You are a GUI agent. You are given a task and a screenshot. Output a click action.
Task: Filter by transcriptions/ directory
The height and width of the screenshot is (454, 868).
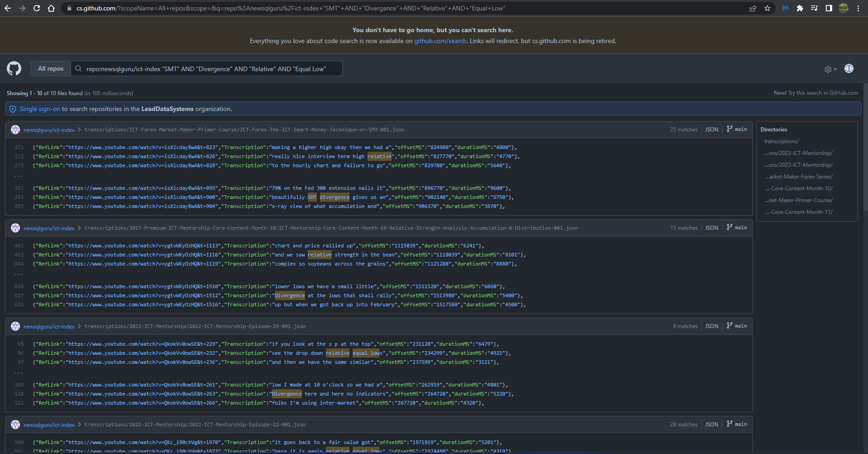coord(781,141)
